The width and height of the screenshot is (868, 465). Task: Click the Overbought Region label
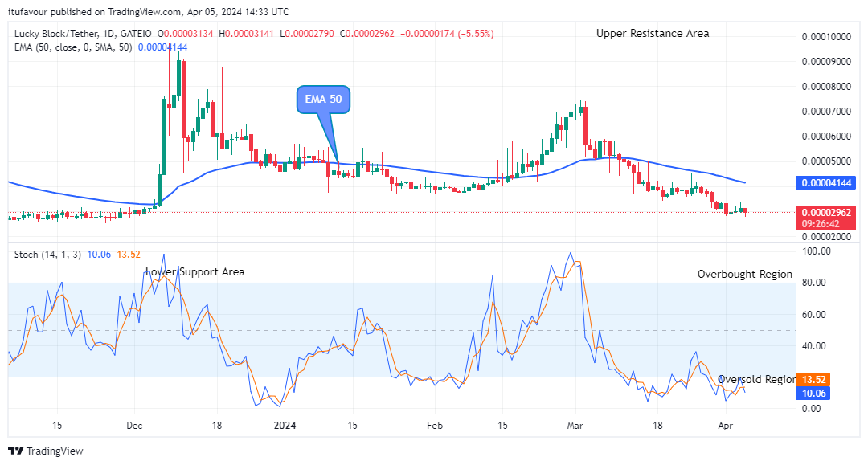(744, 274)
